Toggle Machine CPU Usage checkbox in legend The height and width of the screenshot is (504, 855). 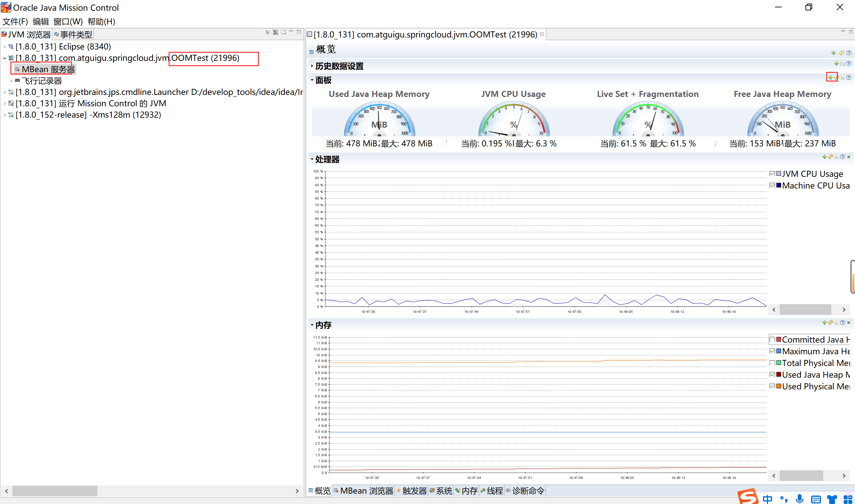772,185
